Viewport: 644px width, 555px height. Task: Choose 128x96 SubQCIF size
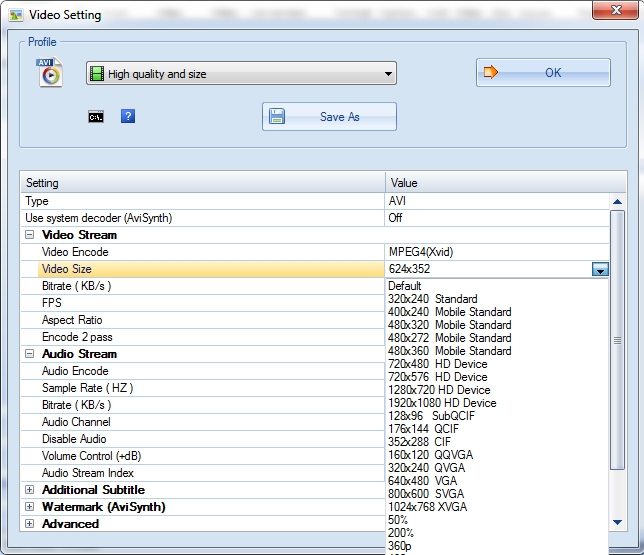[x=497, y=416]
